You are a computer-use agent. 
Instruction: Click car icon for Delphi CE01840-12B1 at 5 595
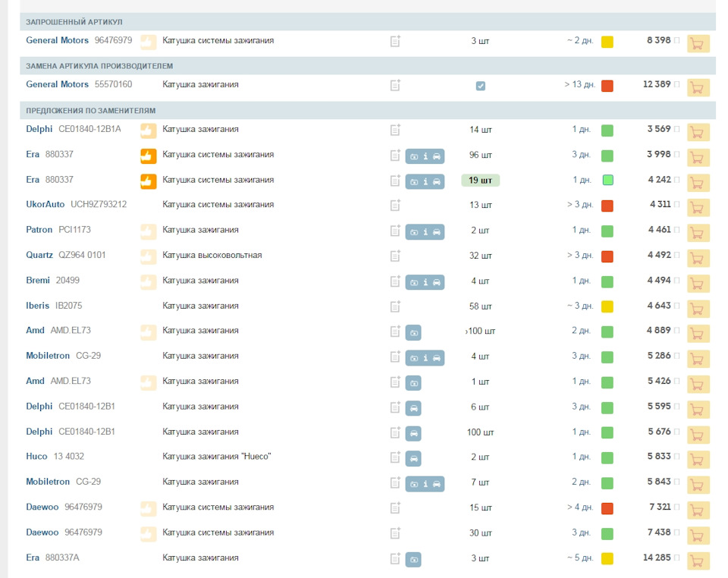point(413,408)
